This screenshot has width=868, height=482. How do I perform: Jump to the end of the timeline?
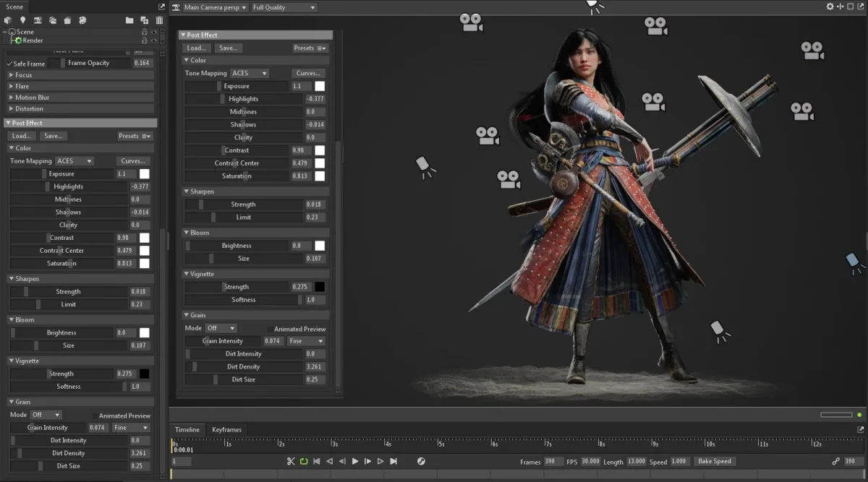point(393,461)
